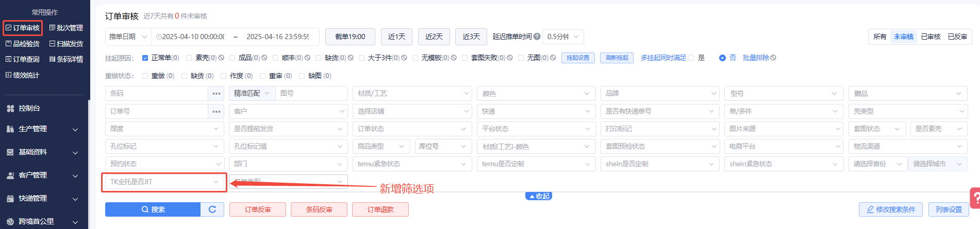Click the 近1天 quick range button
Image resolution: width=980 pixels, height=229 pixels.
397,37
